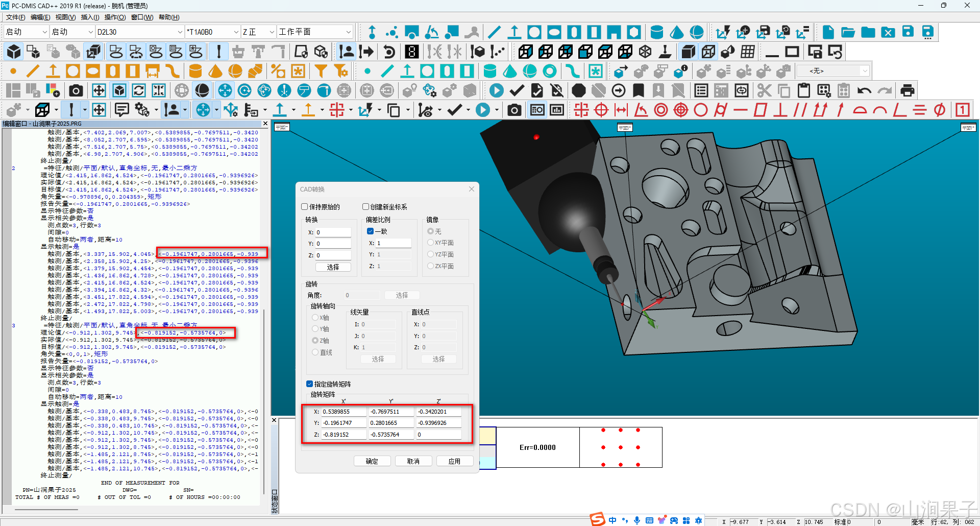
Task: Choose the orange cone measure feature icon
Action: [215, 71]
